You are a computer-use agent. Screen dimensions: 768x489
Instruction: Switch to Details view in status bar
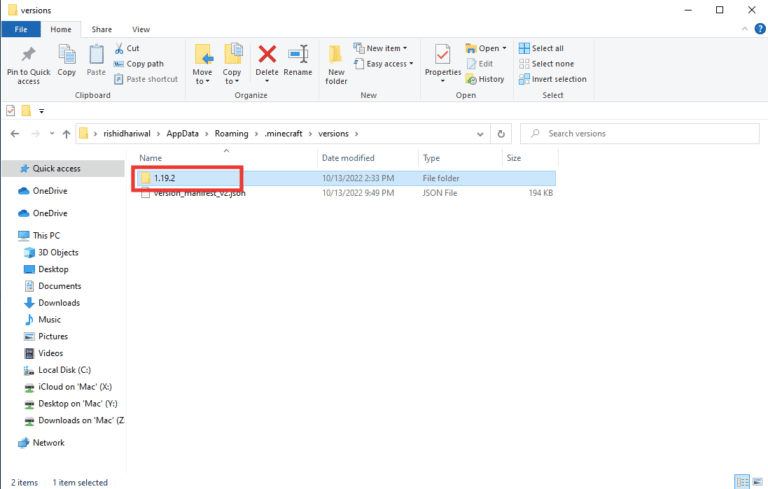coord(743,481)
